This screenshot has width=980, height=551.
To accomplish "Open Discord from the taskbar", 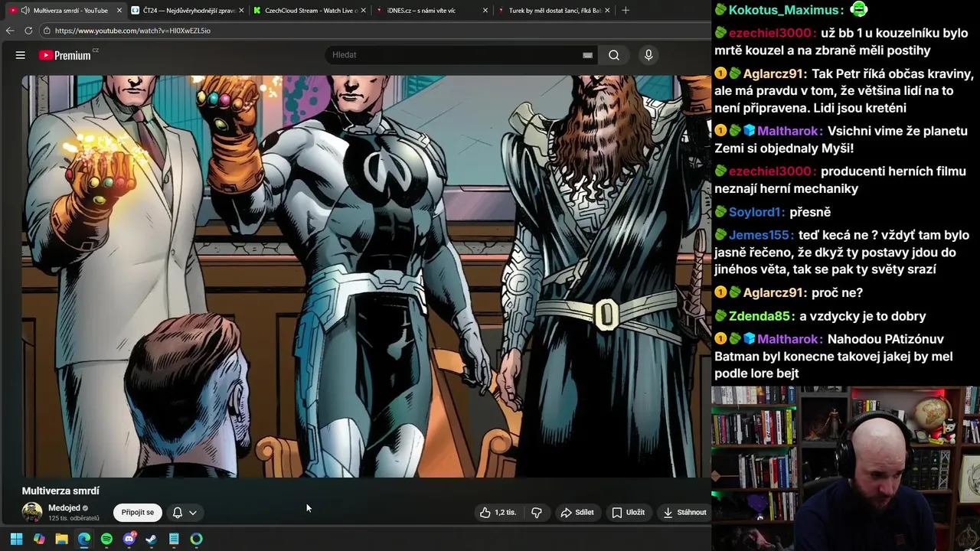I will (129, 539).
